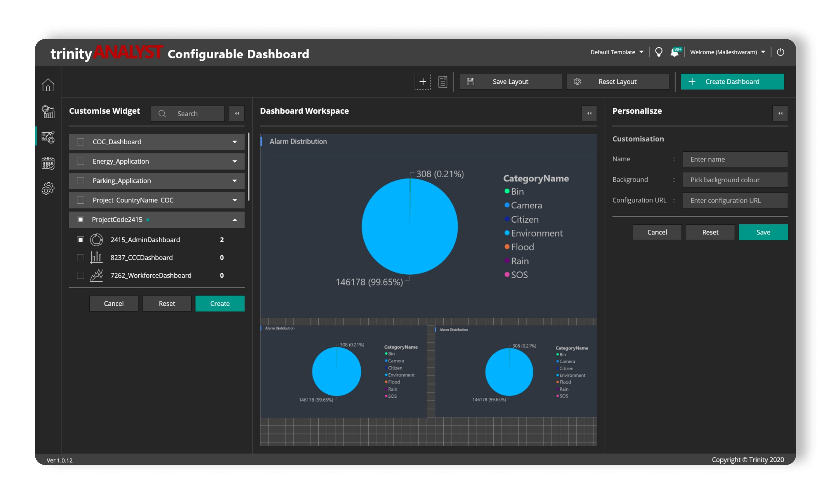Click the 2415_AdminDashboard label

(x=145, y=240)
